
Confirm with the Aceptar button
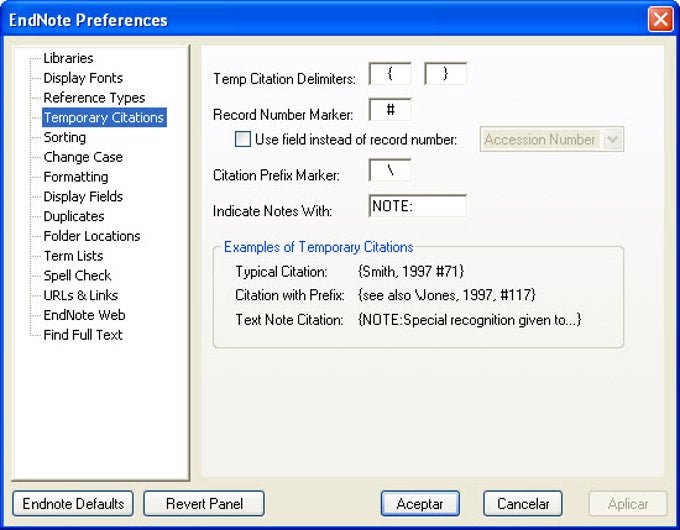(420, 504)
